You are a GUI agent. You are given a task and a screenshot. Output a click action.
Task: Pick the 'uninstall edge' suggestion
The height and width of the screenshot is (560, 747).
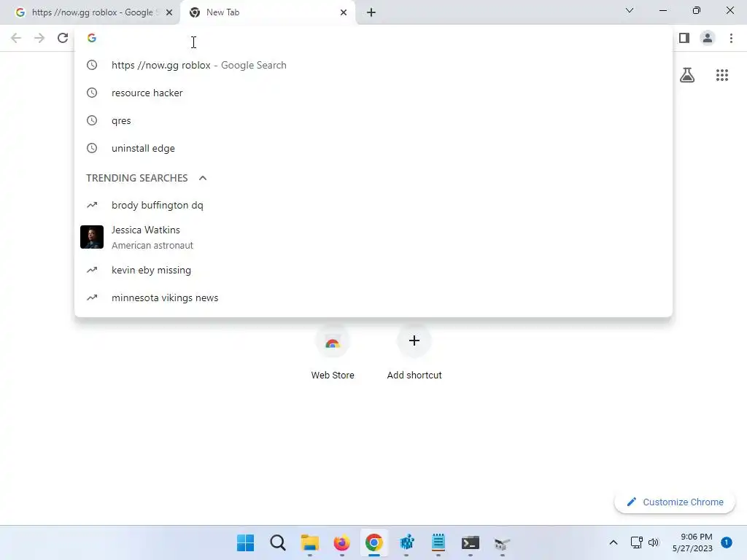(373, 148)
